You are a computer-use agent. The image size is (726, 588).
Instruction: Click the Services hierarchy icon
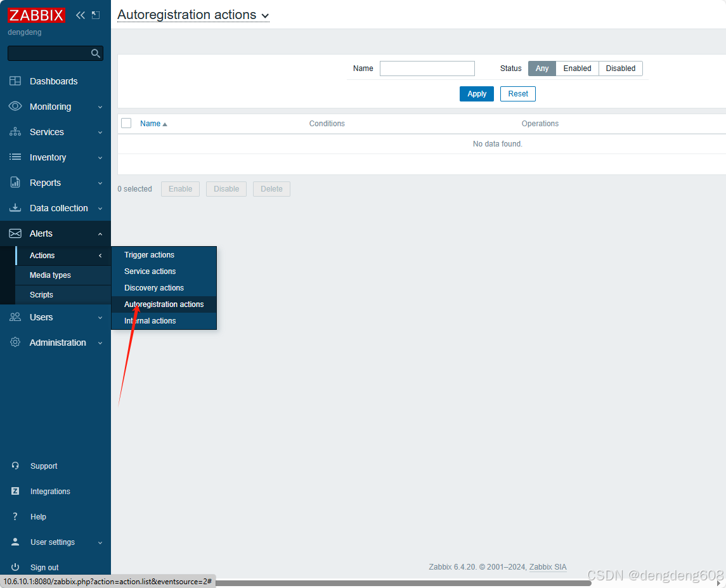[15, 131]
